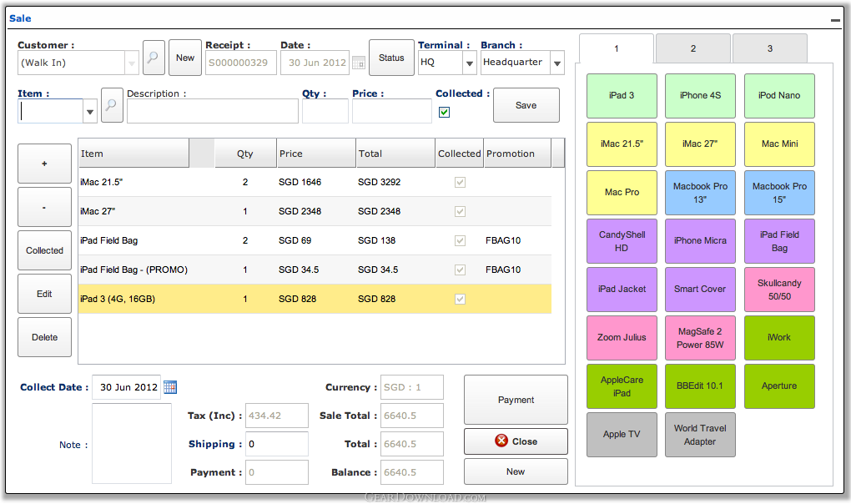
Task: Toggle collected checkbox for iPad Field Bag row
Action: pyautogui.click(x=460, y=240)
